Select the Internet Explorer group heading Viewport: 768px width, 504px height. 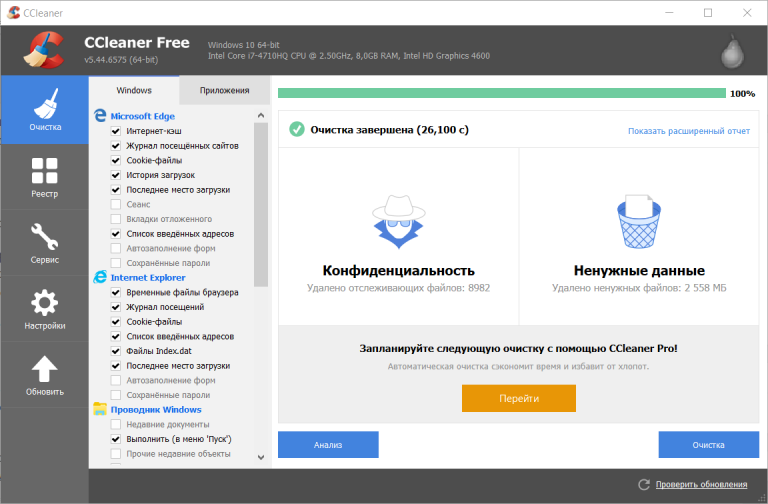(x=148, y=278)
